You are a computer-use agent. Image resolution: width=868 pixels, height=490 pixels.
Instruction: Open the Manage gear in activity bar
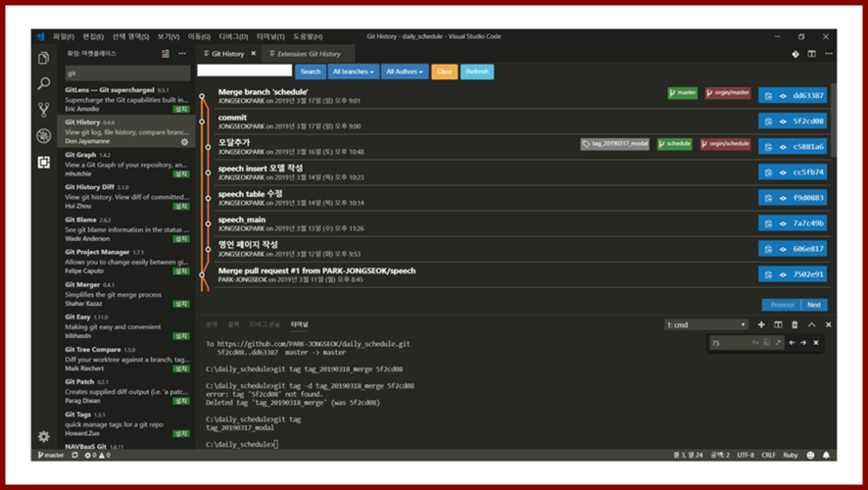(x=44, y=436)
